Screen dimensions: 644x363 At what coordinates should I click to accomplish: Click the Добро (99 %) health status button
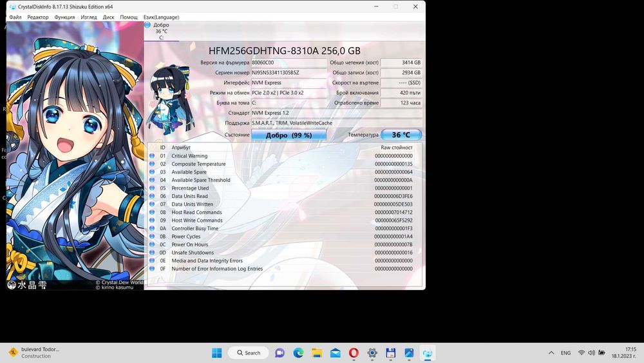pos(289,135)
